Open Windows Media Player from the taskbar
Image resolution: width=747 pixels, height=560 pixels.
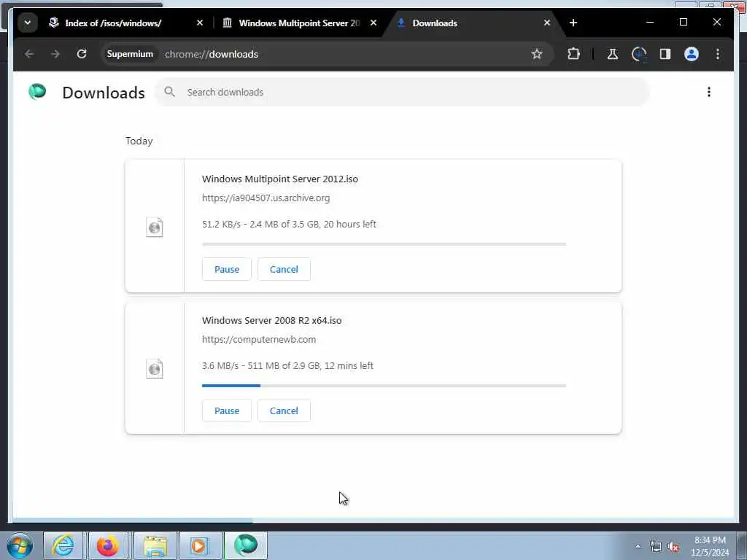point(200,545)
